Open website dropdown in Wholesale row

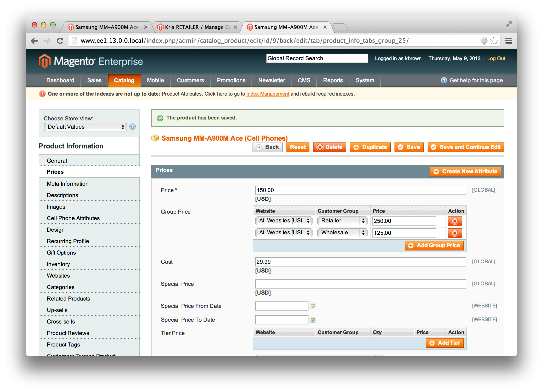pos(284,233)
